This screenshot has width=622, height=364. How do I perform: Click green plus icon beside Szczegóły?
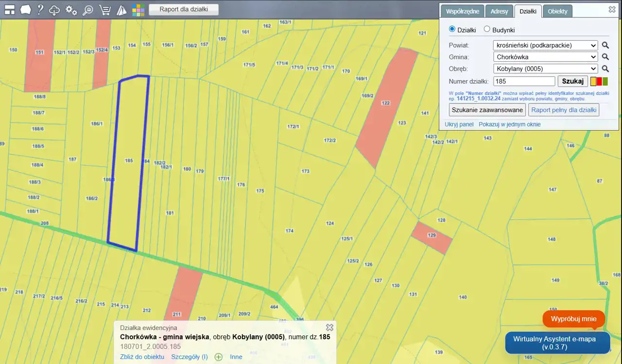[x=219, y=357]
